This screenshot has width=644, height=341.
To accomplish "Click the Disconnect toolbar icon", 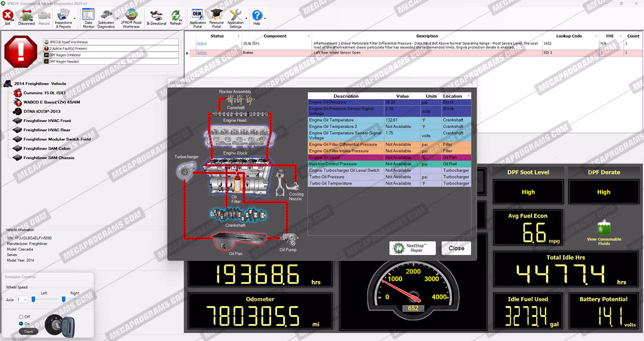I will point(26,17).
